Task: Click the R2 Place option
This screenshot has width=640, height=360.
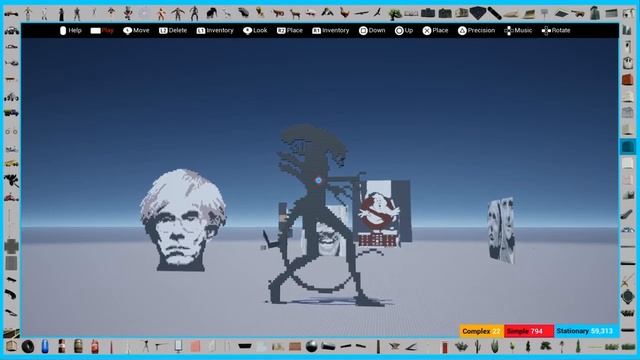Action: (290, 31)
